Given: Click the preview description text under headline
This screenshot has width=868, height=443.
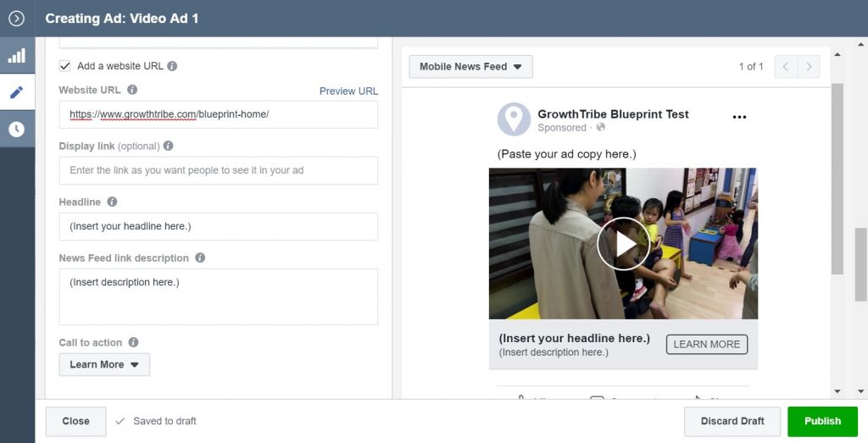Looking at the screenshot, I should pos(553,352).
